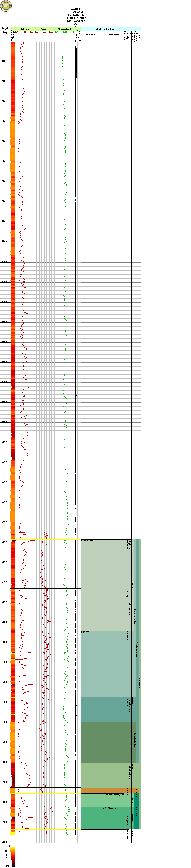Image resolution: width=191 pixels, height=868 pixels.
Task: Click the 'Long: -97.8676958' text
Action: pos(76,18)
